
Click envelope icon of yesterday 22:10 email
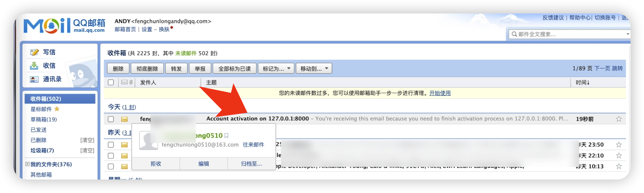pos(124,156)
